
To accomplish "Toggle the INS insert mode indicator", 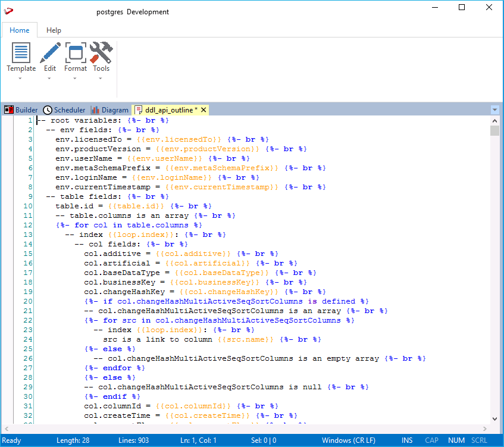I will pyautogui.click(x=407, y=440).
